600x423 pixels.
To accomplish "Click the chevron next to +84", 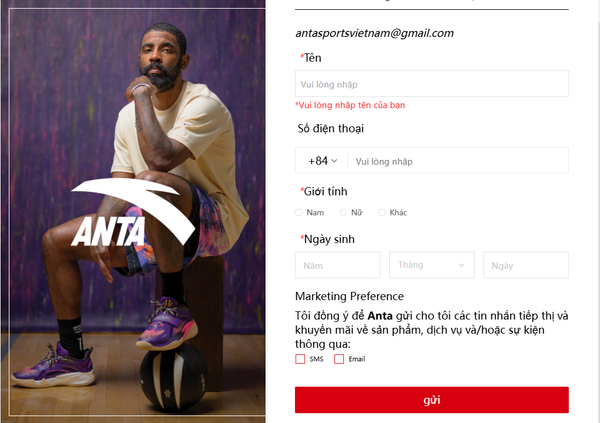I will pyautogui.click(x=334, y=161).
